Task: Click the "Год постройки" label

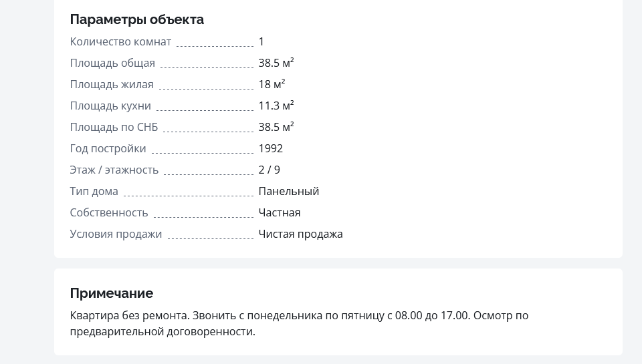Action: point(108,148)
